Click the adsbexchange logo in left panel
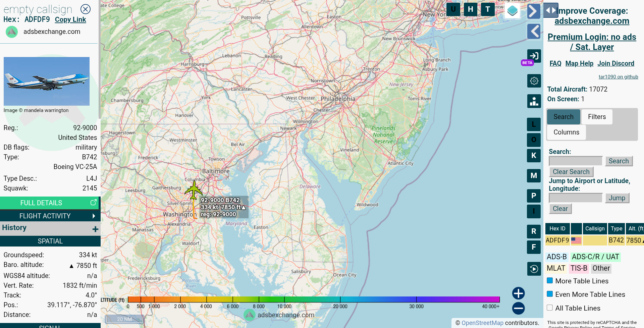This screenshot has height=328, width=644. (12, 32)
